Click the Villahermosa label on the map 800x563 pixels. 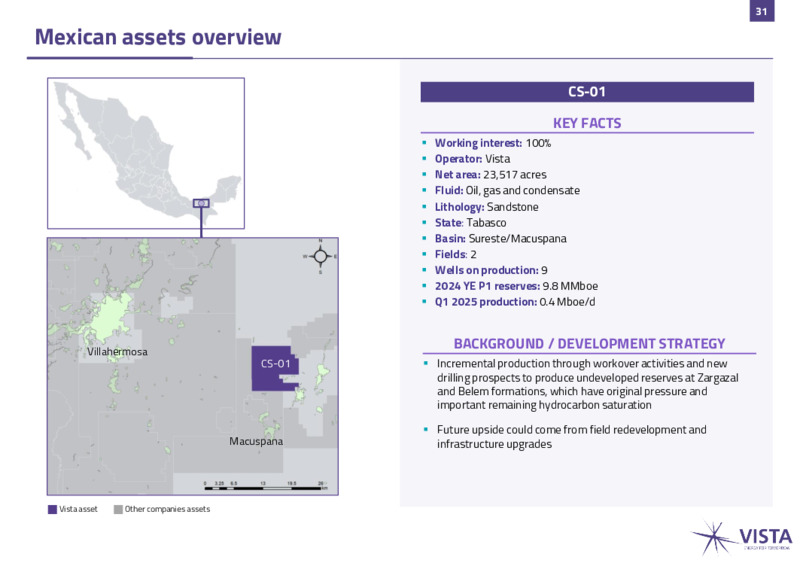[117, 352]
